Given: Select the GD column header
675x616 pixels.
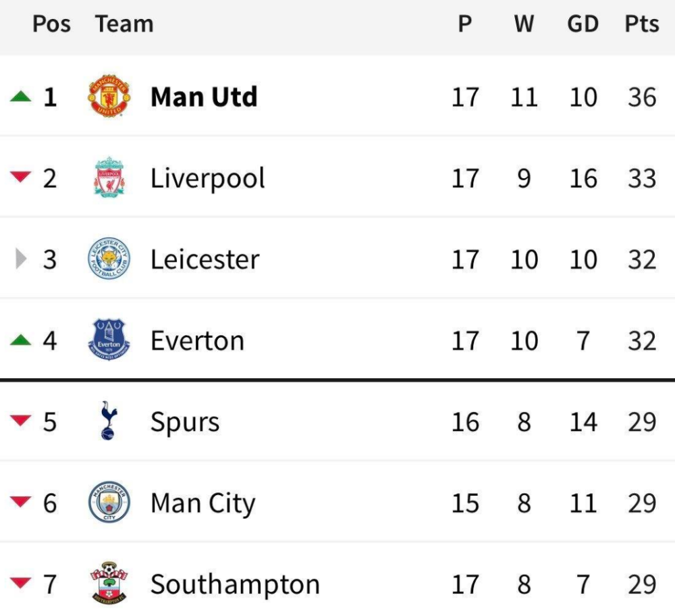Looking at the screenshot, I should tap(583, 24).
